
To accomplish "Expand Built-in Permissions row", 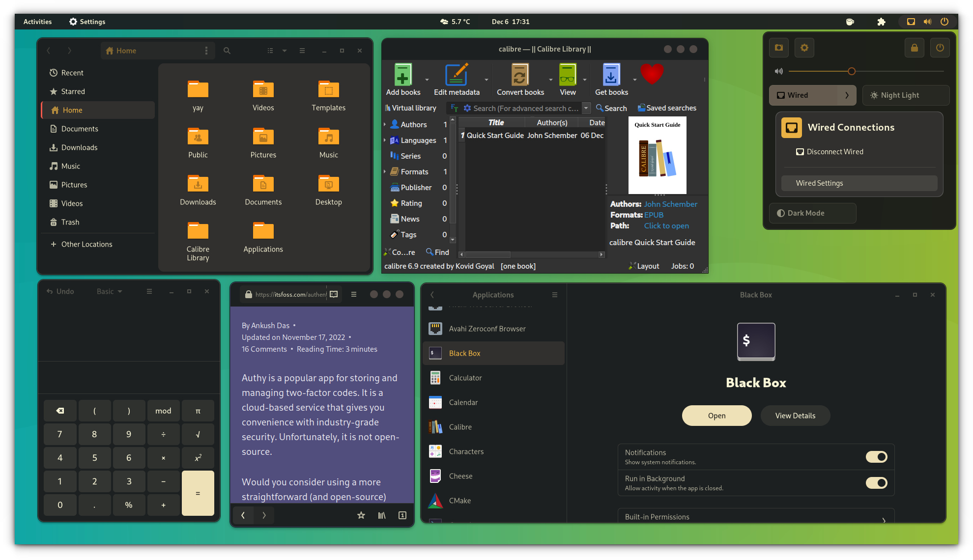I will tap(756, 516).
